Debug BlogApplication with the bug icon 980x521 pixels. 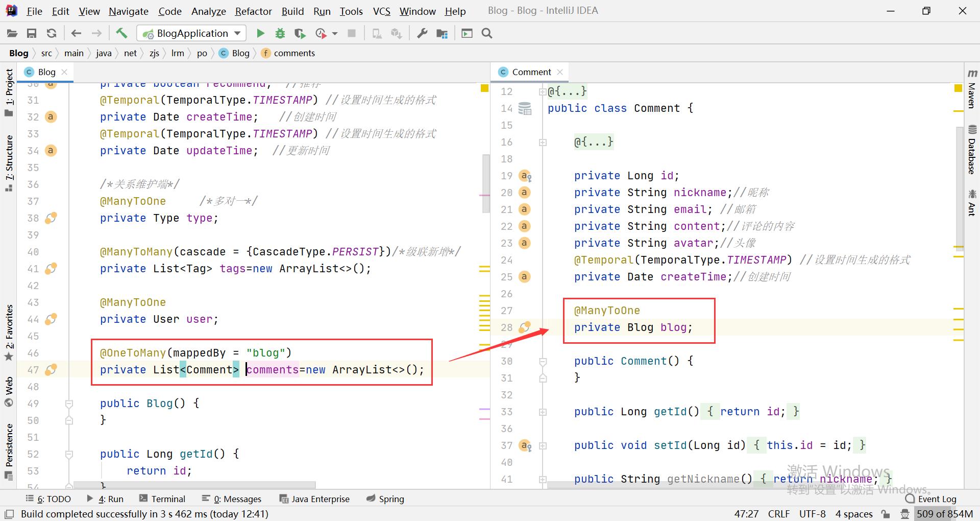pyautogui.click(x=280, y=34)
